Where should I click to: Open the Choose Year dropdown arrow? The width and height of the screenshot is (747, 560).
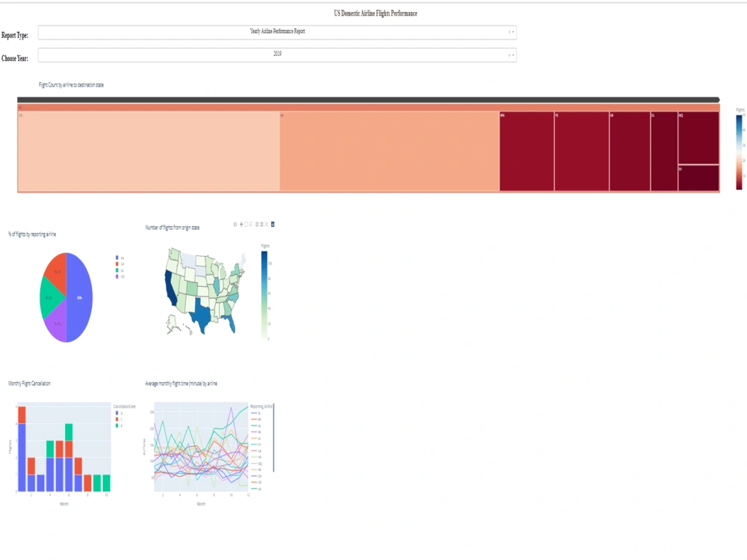513,55
